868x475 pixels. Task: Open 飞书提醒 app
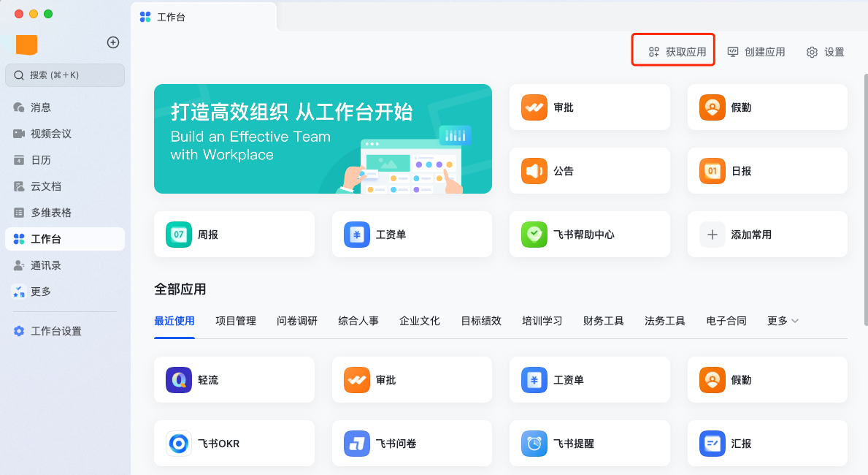click(x=590, y=444)
